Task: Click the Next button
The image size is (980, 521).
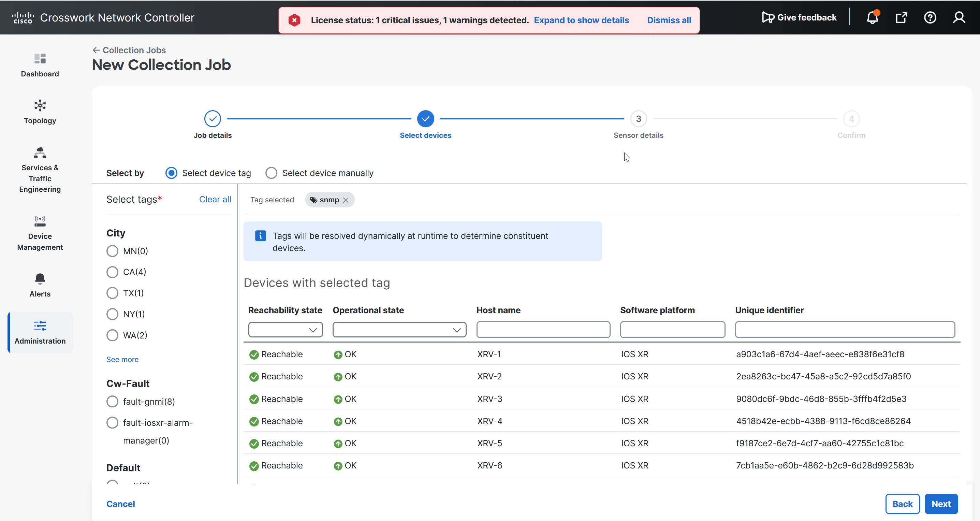Action: 941,504
